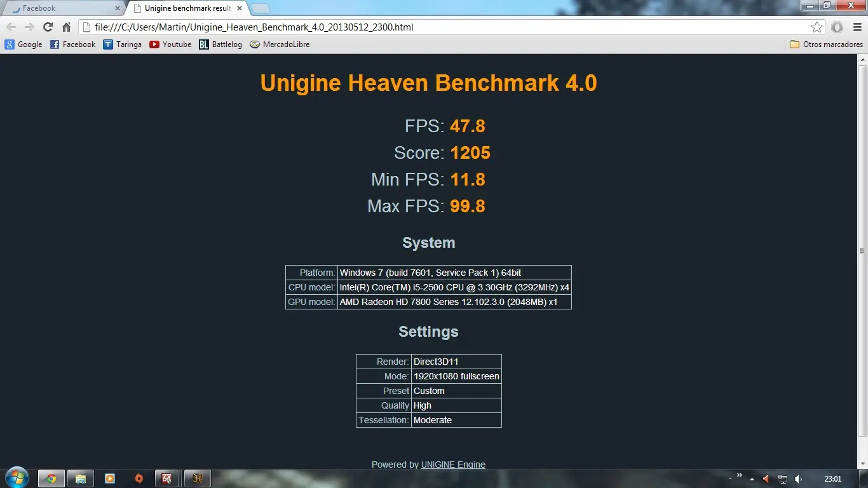868x488 pixels.
Task: Bookmark this page with the star icon
Action: coord(817,27)
